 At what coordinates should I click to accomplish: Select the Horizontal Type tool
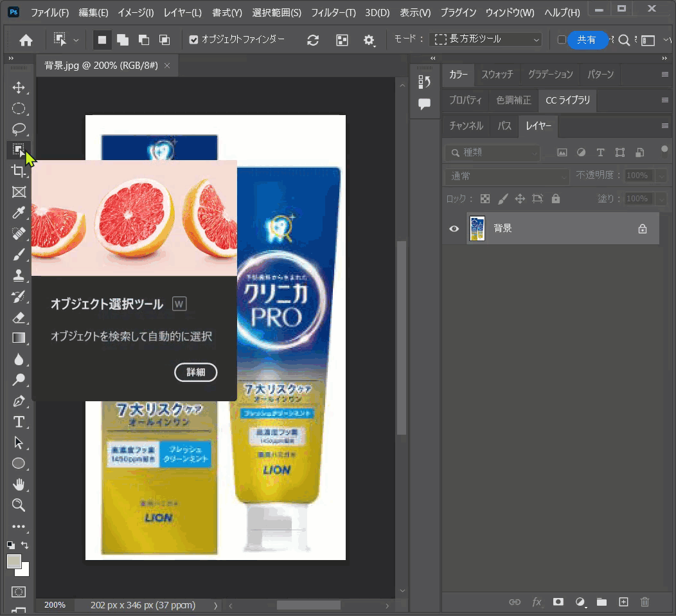(19, 421)
